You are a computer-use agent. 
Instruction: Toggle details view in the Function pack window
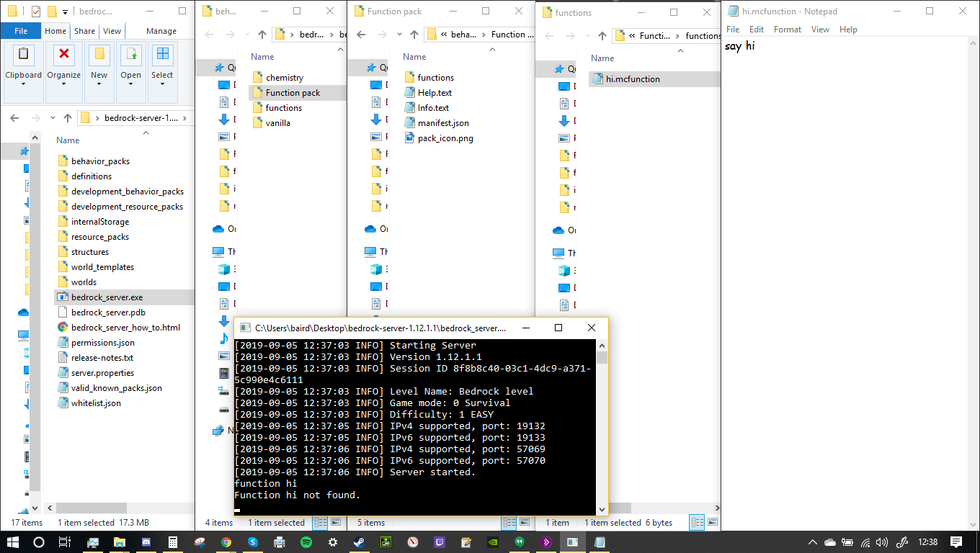coord(509,523)
